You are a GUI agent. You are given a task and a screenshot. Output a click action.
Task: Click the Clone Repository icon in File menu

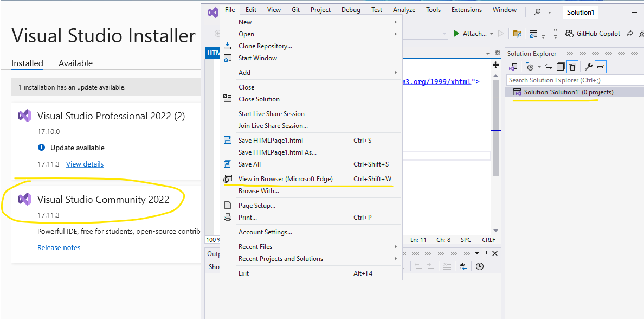click(228, 46)
